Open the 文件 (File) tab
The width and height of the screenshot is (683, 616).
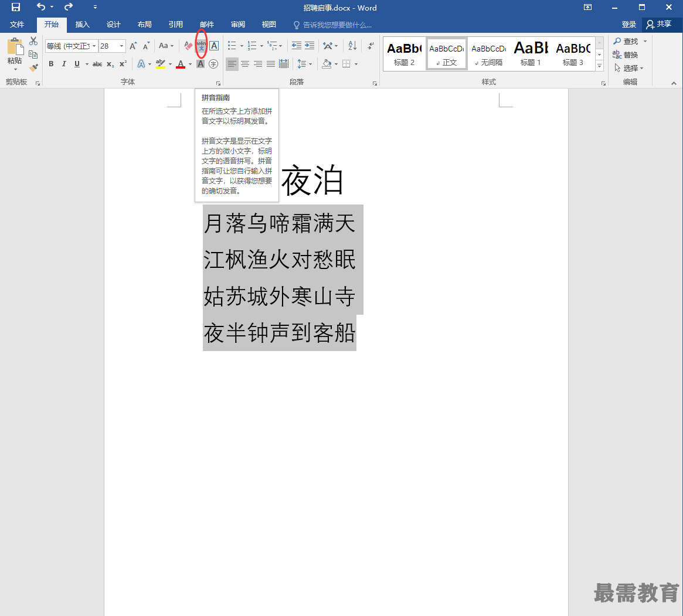17,25
